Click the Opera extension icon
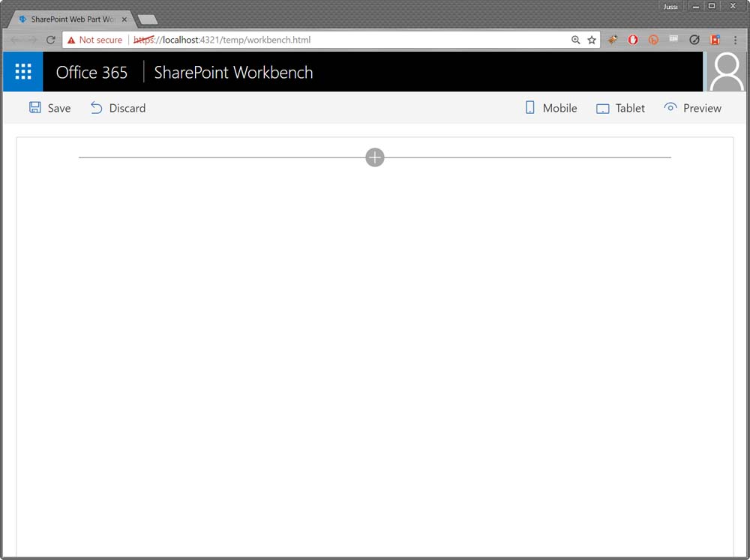This screenshot has width=750, height=560. [x=633, y=40]
